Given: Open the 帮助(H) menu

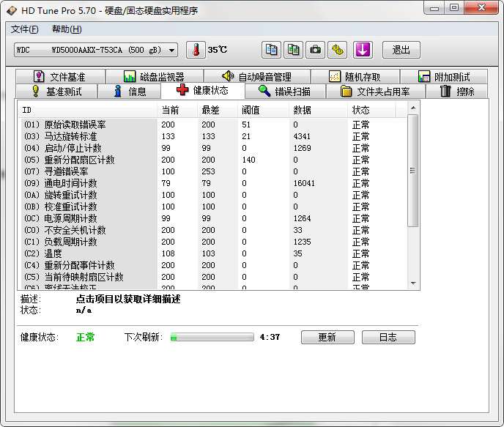Looking at the screenshot, I should click(x=67, y=29).
